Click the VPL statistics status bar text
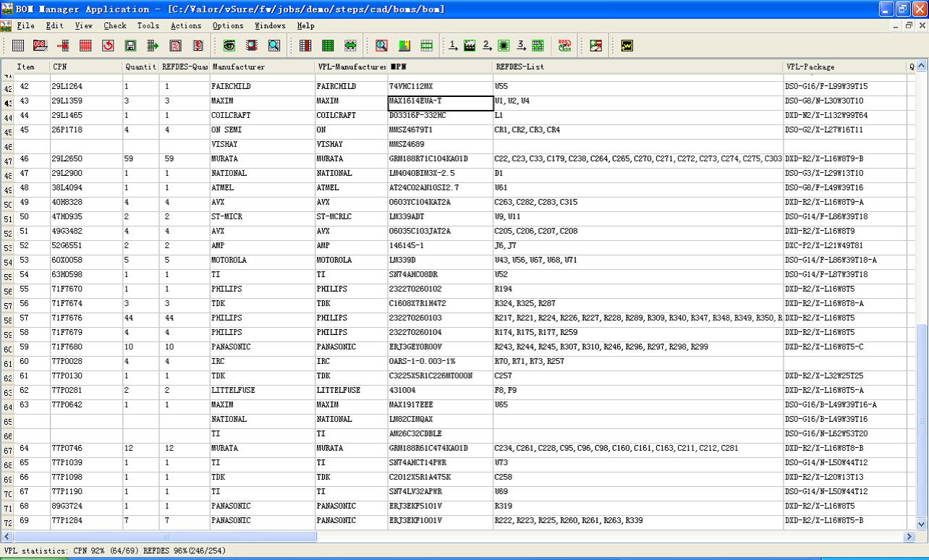 pos(114,551)
